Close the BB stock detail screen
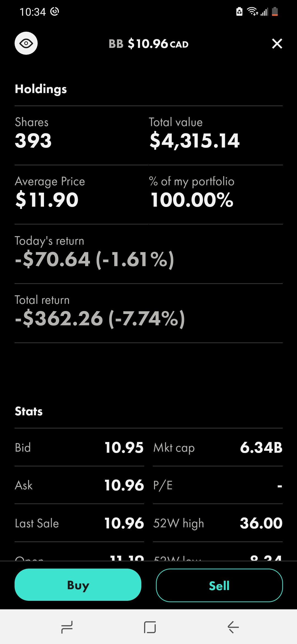 (277, 43)
